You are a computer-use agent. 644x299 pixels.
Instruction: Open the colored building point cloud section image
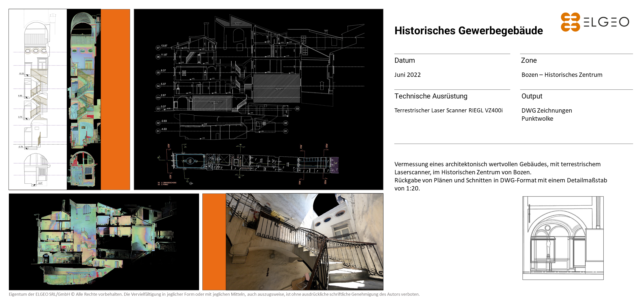(104, 242)
